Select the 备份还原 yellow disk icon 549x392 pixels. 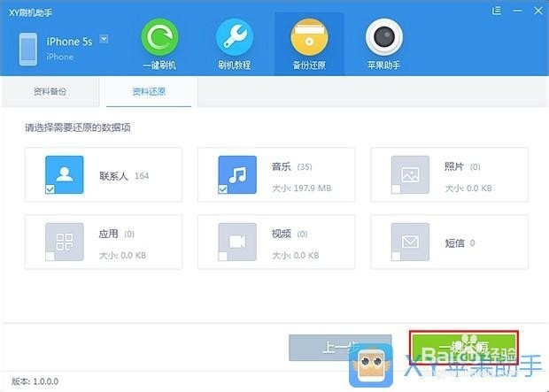pos(309,37)
